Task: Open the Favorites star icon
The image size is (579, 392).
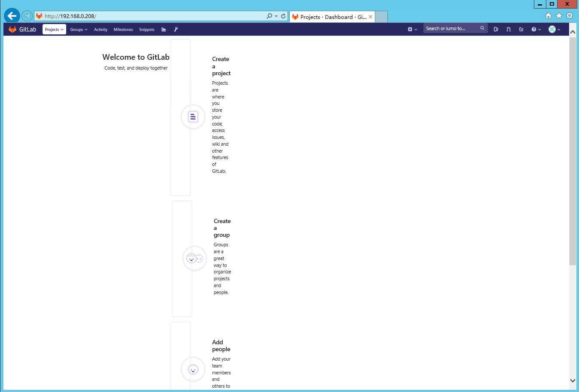Action: [x=559, y=15]
